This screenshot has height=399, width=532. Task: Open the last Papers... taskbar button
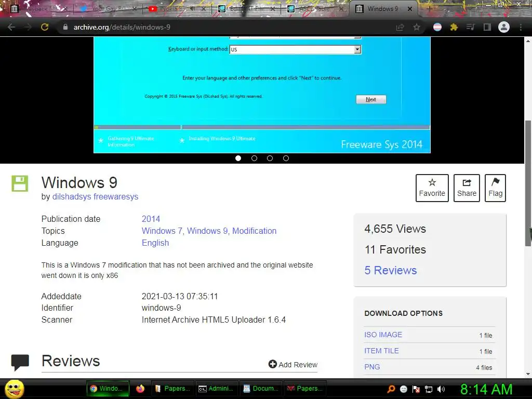click(x=304, y=389)
